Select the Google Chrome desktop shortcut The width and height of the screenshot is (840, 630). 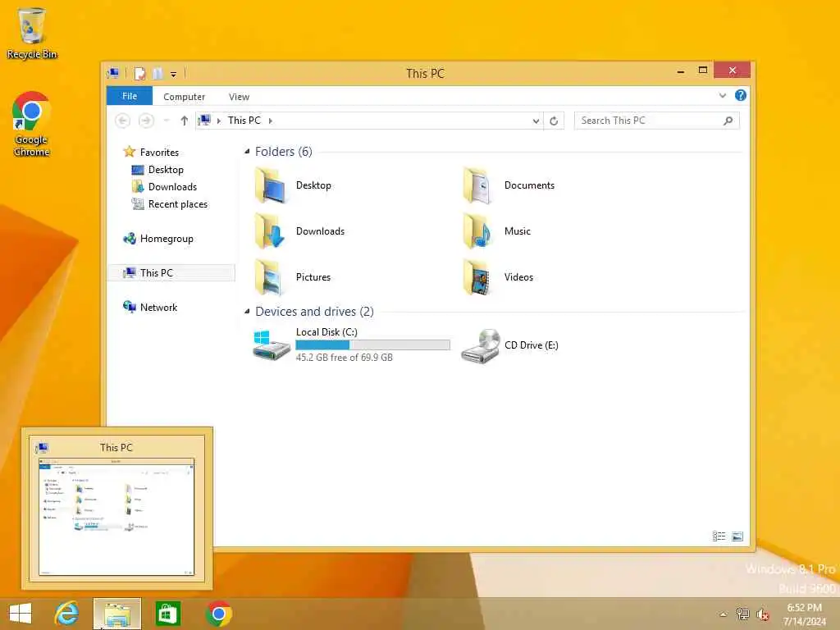32,125
